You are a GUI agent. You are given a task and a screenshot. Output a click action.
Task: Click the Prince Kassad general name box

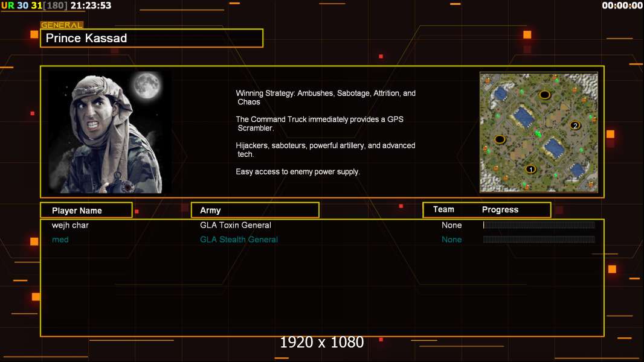[x=152, y=38]
